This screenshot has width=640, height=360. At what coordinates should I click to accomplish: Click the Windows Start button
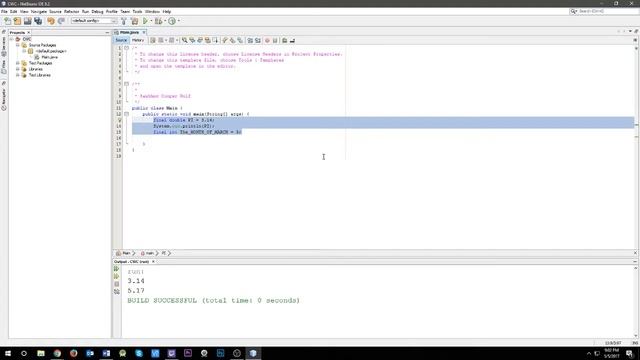(8, 353)
